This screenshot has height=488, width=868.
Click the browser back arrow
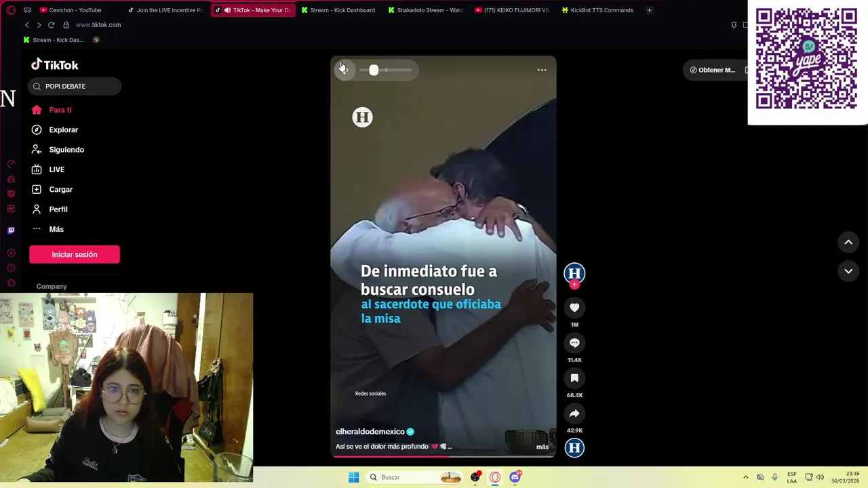pos(27,25)
